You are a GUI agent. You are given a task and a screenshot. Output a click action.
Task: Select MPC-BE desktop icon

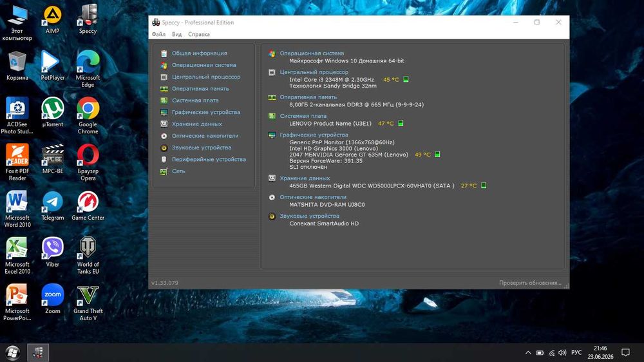(52, 160)
